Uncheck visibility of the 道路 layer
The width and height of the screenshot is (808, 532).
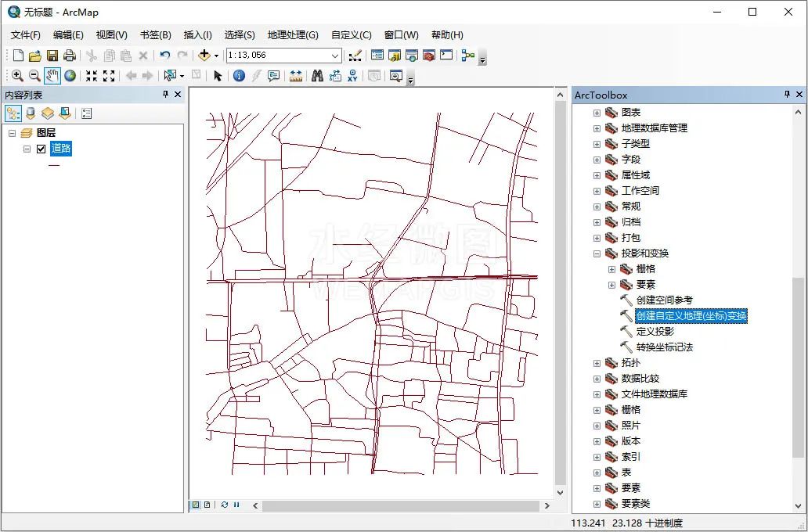point(40,149)
